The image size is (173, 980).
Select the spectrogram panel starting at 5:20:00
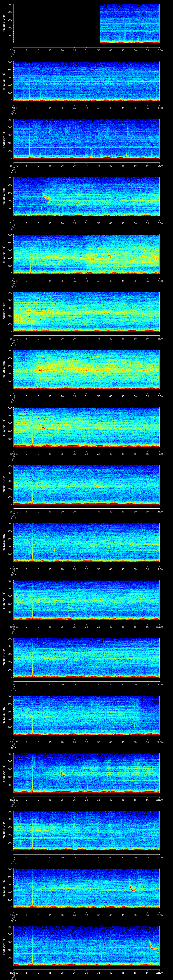click(x=86, y=657)
